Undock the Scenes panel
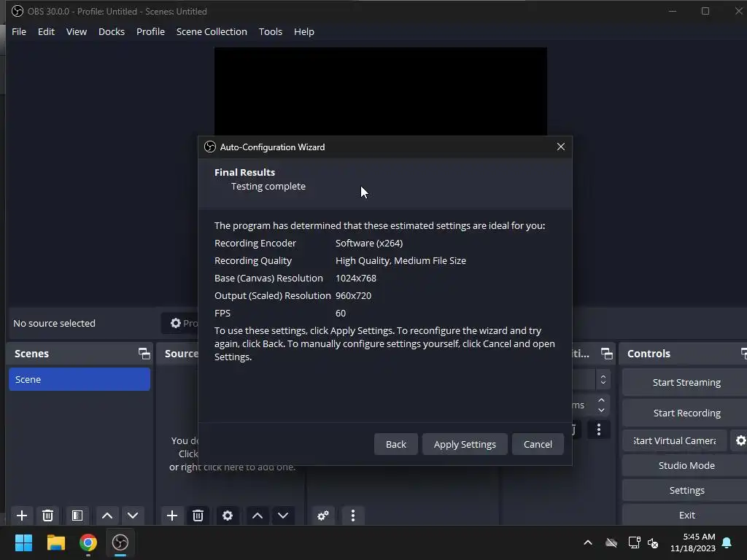747x560 pixels. [144, 354]
